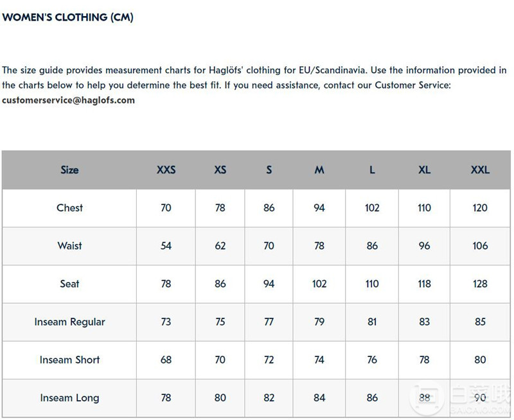The image size is (514, 420).
Task: Click the Inseam Regular value 81 for L
Action: tap(372, 322)
